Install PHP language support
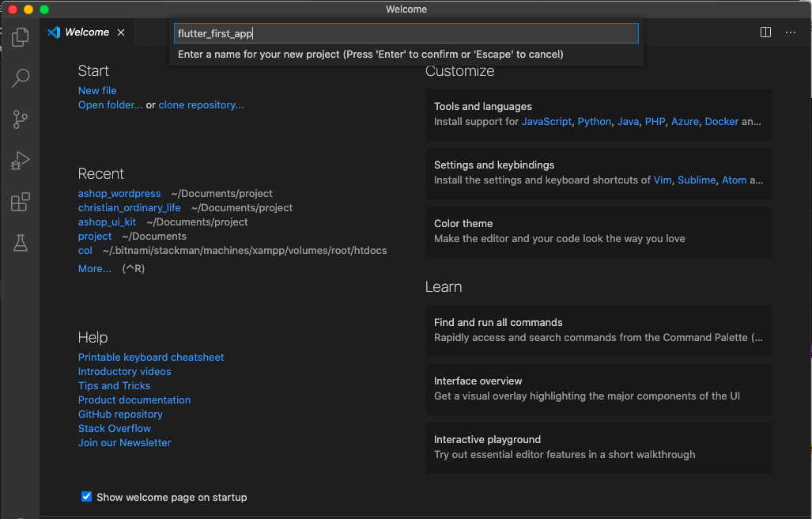Viewport: 812px width, 519px height. click(655, 121)
